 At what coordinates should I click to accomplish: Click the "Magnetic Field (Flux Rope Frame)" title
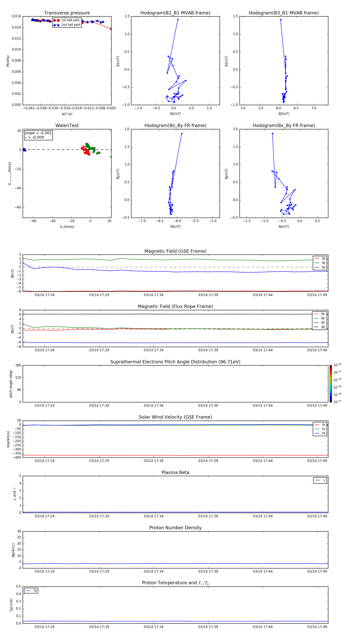[x=175, y=307]
